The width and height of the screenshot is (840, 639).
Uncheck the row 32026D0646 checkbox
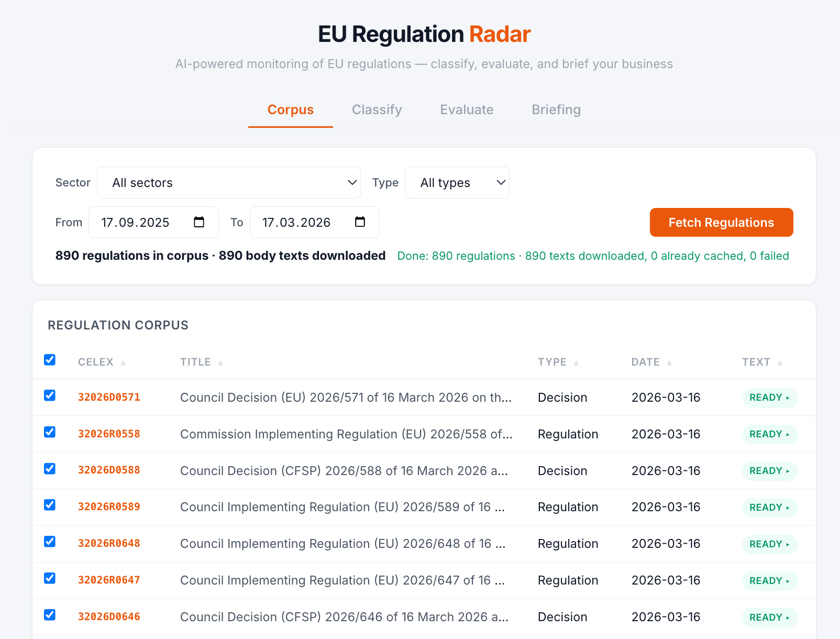coord(50,615)
